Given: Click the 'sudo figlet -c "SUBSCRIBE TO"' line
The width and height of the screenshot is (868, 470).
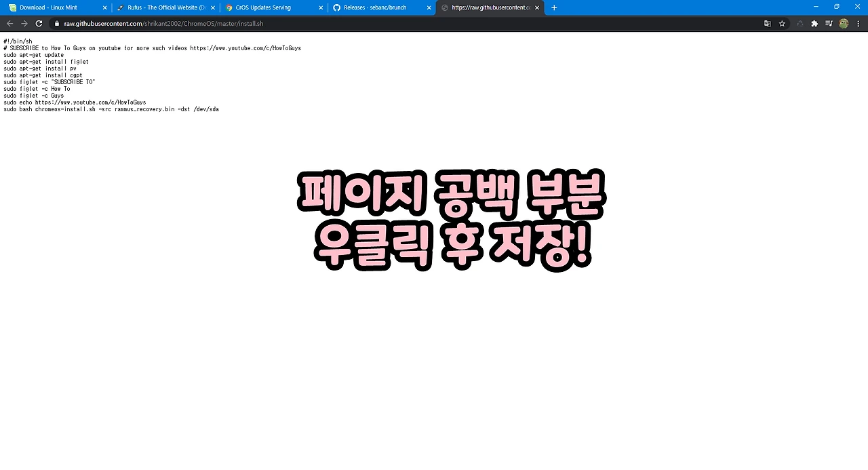Looking at the screenshot, I should [x=49, y=82].
